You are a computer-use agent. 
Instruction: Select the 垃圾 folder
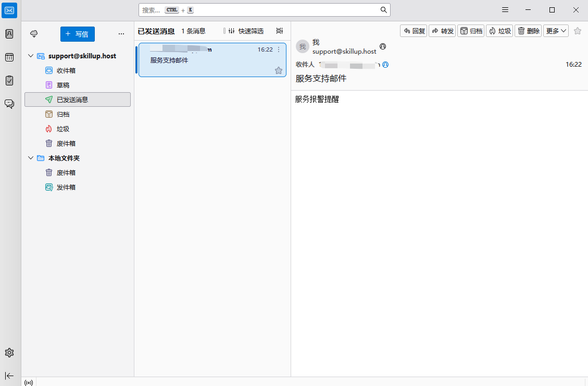[x=78, y=129]
